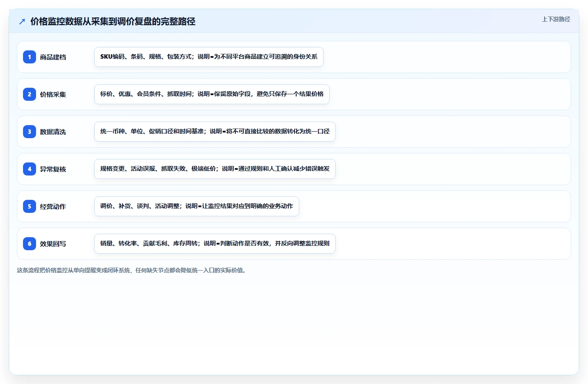This screenshot has width=588, height=384.
Task: Click the title 价格监控数据从采集到调价复盘的完整路径
Action: click(x=113, y=22)
